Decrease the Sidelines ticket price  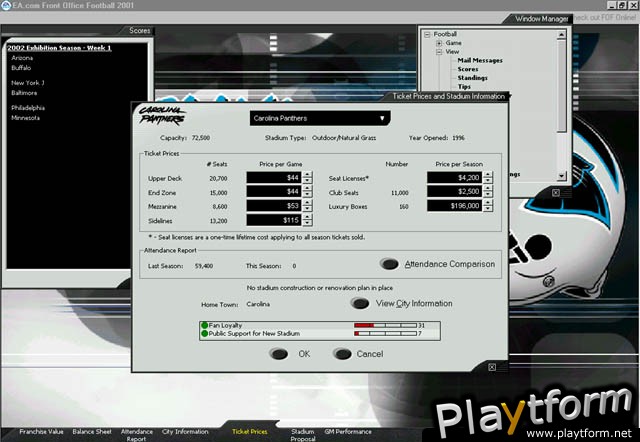point(307,223)
